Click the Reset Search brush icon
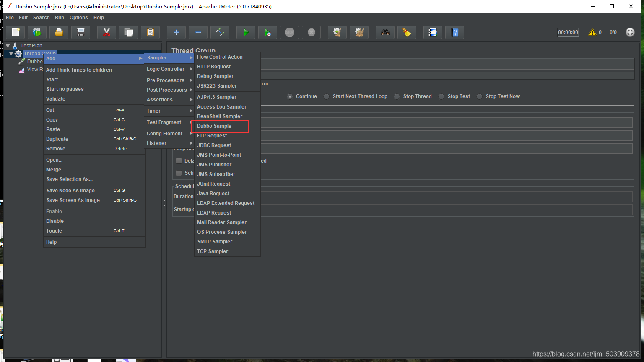This screenshot has width=644, height=362. point(407,32)
